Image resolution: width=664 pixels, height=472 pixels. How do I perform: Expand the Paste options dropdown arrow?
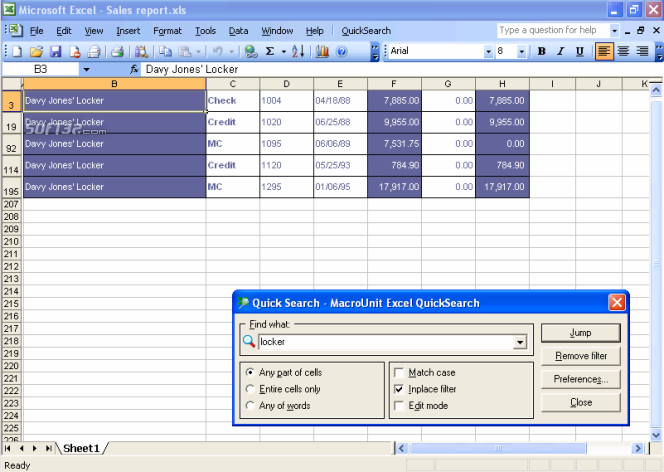tap(198, 52)
